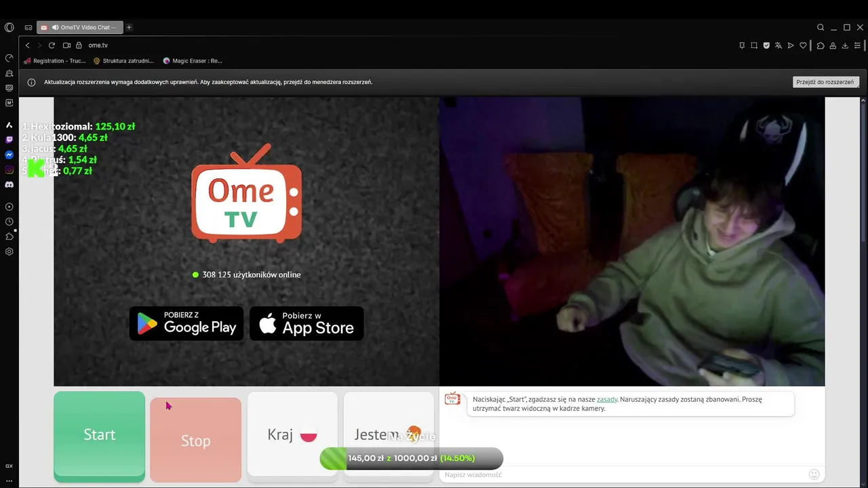Click the jacus 4,65 zł leaderboard entry
The width and height of the screenshot is (868, 488).
coord(54,148)
